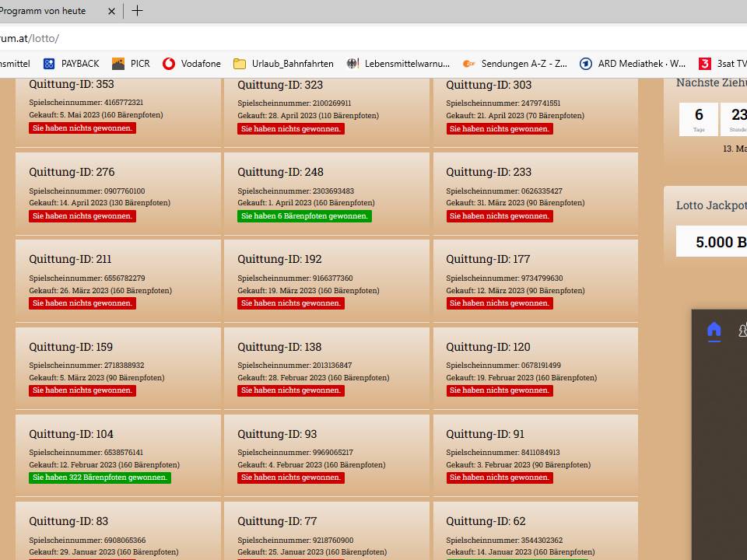Click the red badge under Quittung-ID: 120
The width and height of the screenshot is (747, 560).
[x=500, y=390]
